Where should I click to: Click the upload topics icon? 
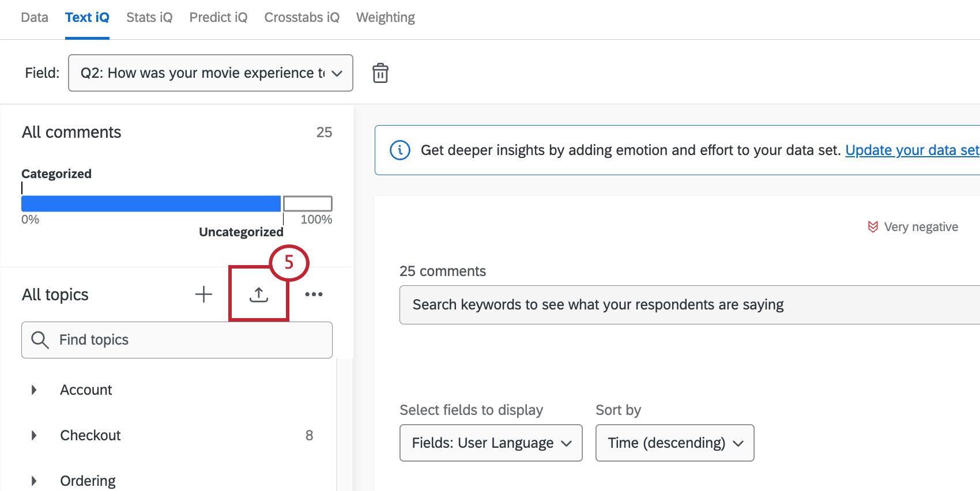tap(259, 294)
